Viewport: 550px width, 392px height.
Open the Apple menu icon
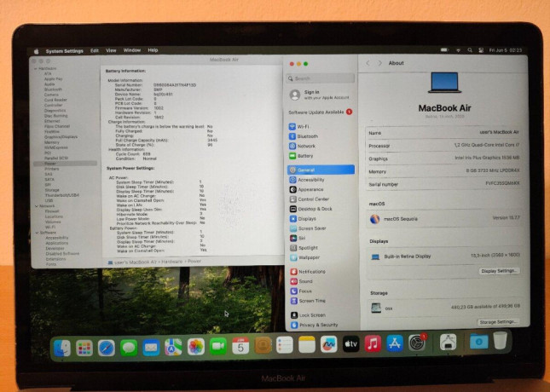(x=36, y=51)
